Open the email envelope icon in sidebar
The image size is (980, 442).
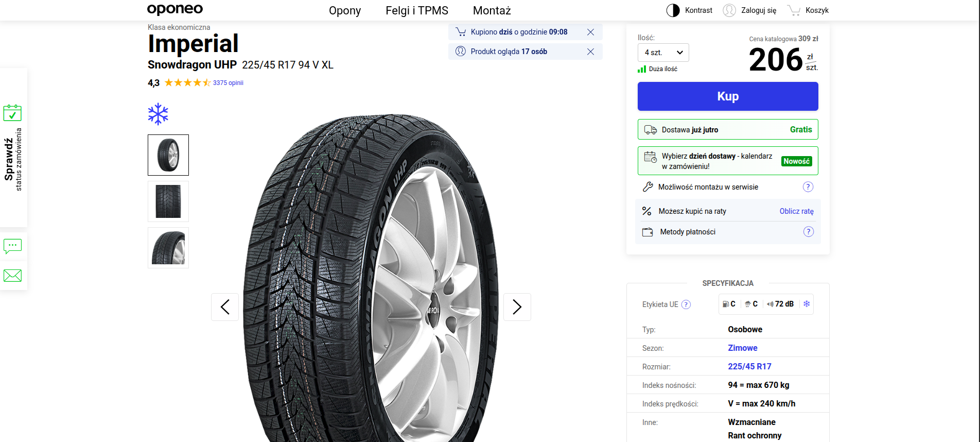pos(12,276)
